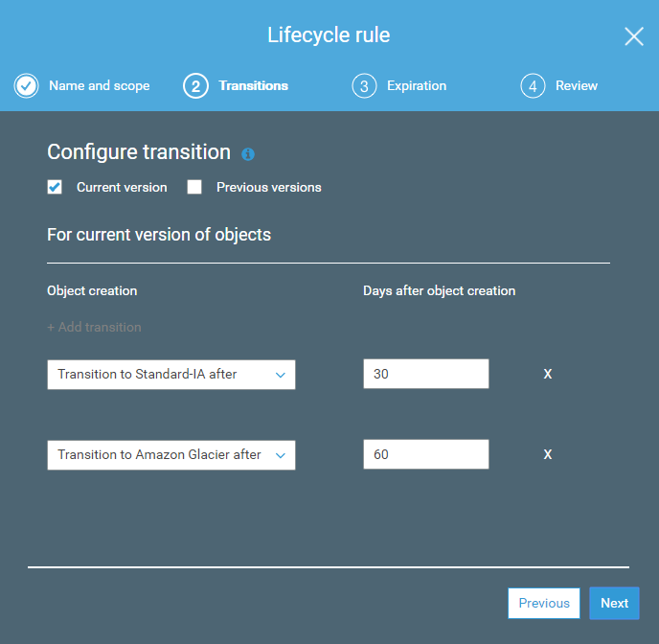Click the days field showing 30
Screen dimensions: 659x644
point(426,375)
